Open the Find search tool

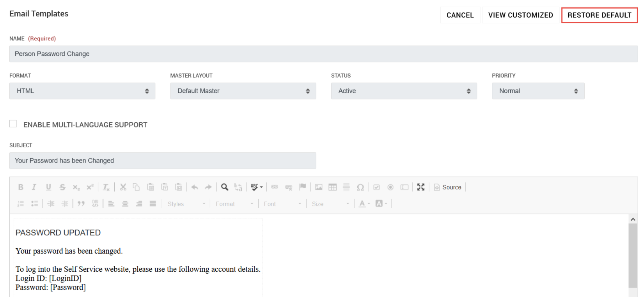pyautogui.click(x=225, y=187)
